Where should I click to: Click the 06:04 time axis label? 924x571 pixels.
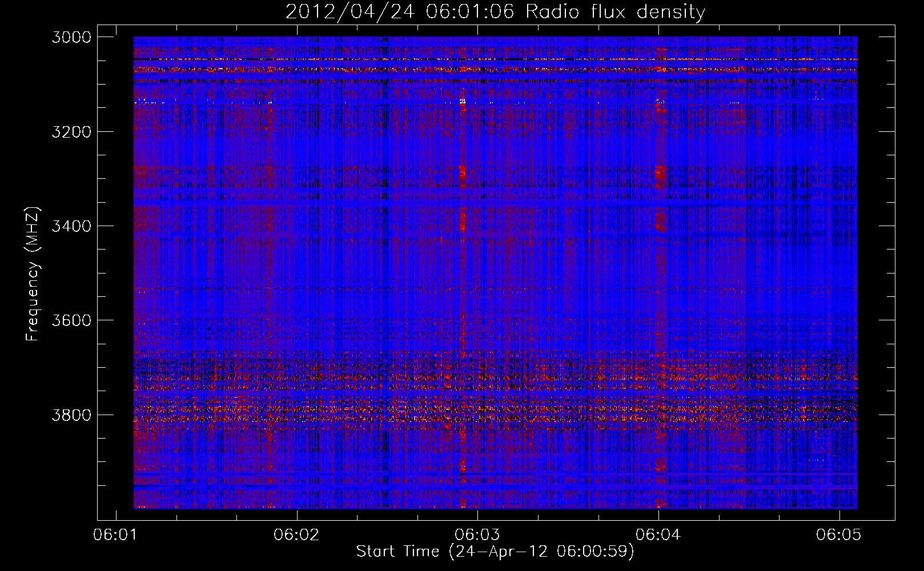tap(658, 534)
